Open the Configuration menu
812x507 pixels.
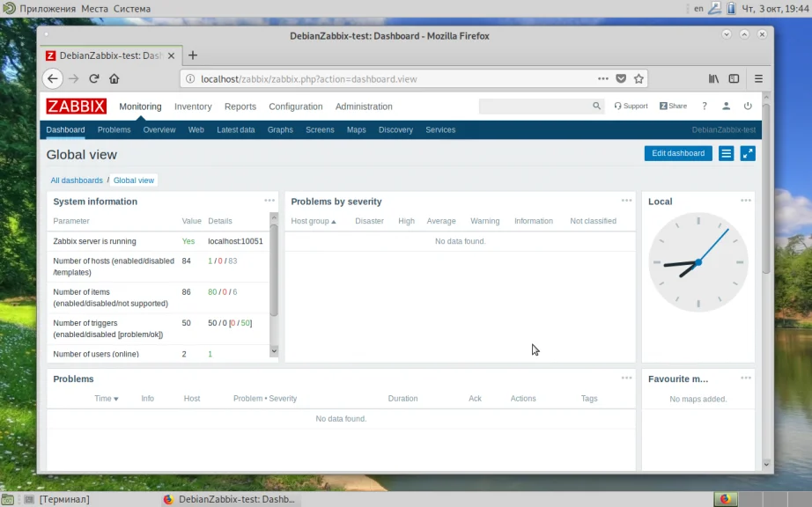295,106
